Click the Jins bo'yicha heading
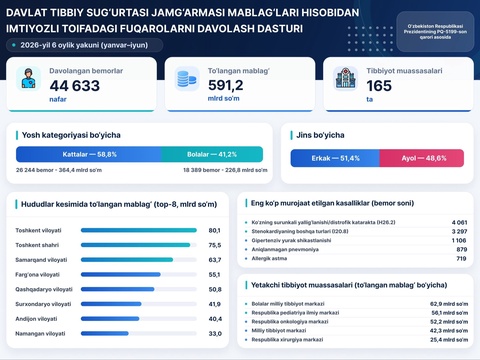 pos(320,135)
